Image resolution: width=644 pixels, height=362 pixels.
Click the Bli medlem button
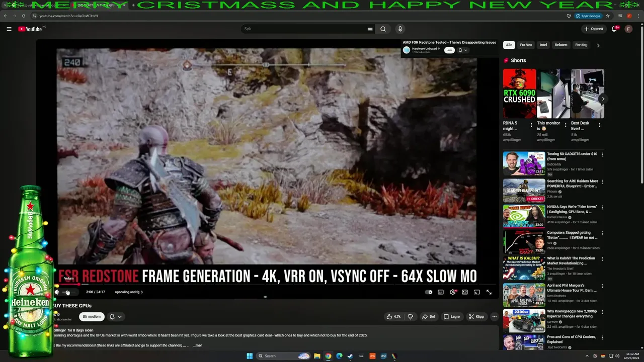[92, 317]
